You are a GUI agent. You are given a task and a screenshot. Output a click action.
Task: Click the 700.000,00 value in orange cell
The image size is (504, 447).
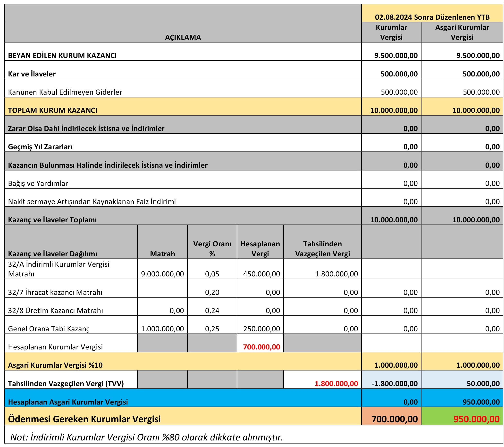coord(395,419)
